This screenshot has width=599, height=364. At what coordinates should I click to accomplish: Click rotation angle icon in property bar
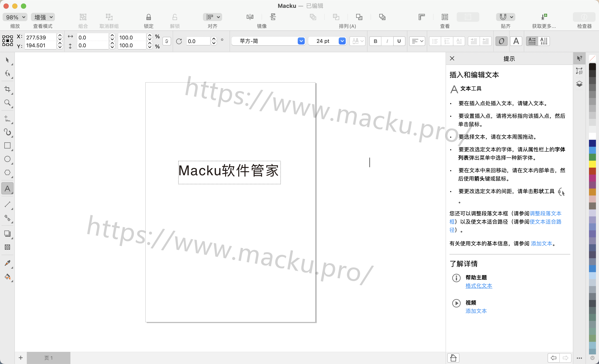(x=179, y=41)
